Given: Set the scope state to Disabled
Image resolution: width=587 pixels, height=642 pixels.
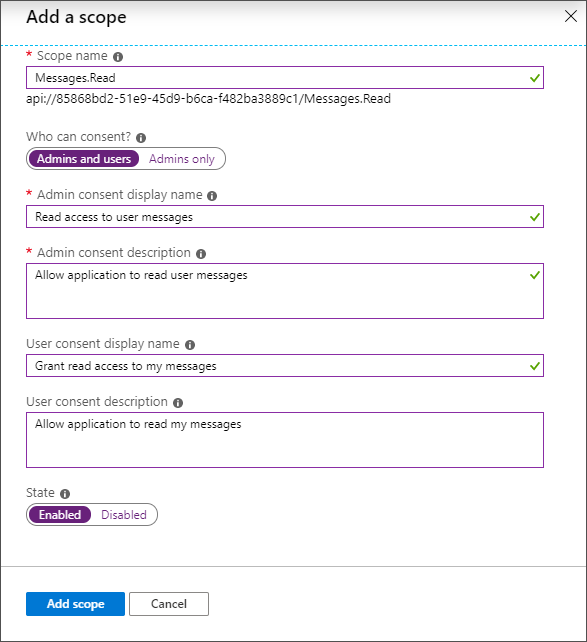Looking at the screenshot, I should pyautogui.click(x=124, y=515).
